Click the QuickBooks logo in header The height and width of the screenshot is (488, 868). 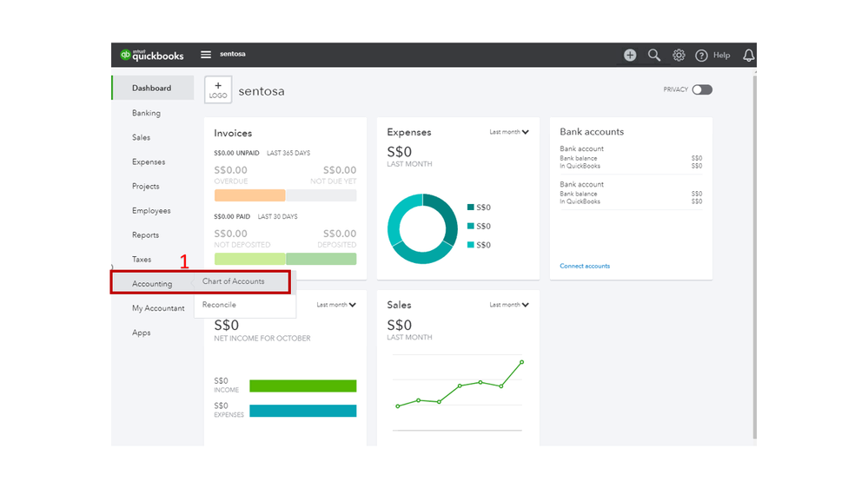point(153,55)
